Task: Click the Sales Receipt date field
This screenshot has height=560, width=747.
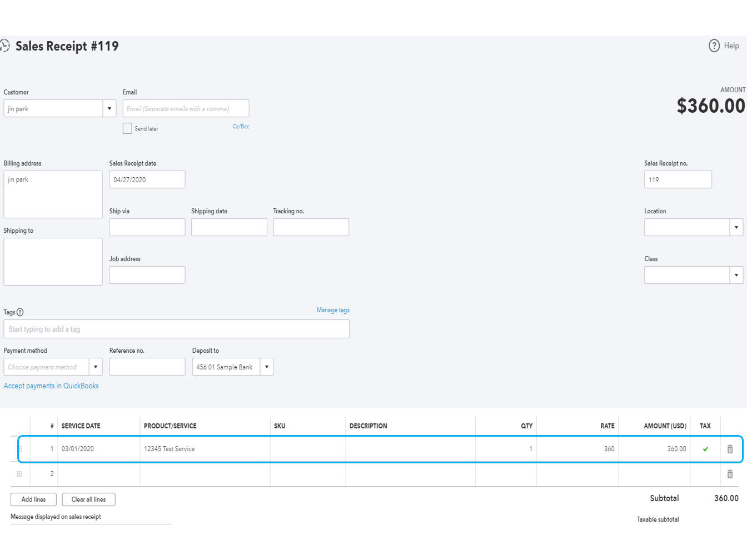Action: (x=147, y=179)
